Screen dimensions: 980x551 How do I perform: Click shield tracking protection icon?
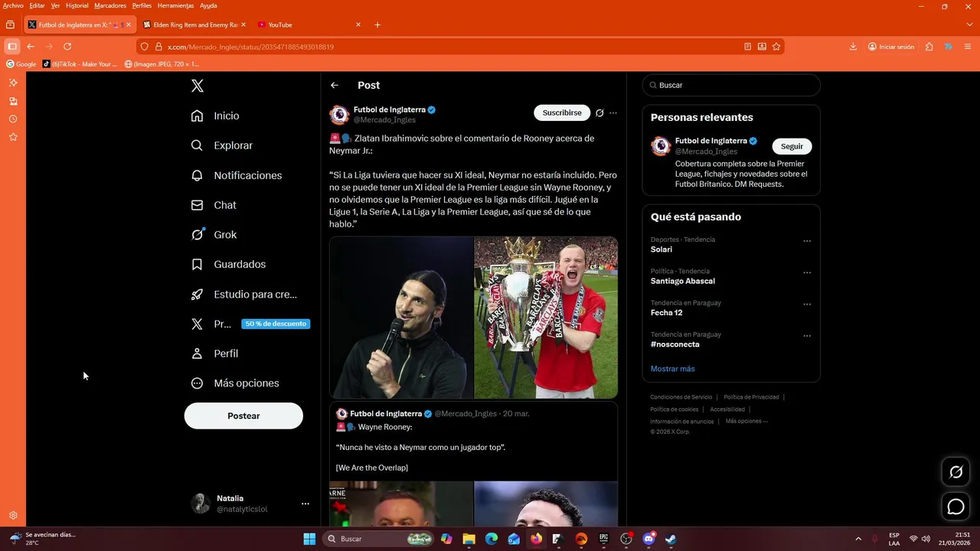tap(144, 47)
